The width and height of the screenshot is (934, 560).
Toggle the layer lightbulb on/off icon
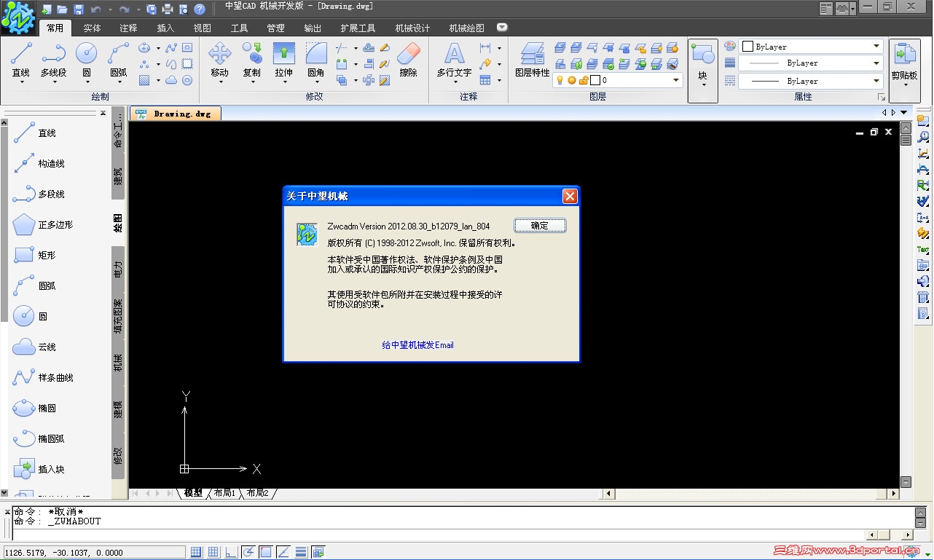[x=560, y=80]
